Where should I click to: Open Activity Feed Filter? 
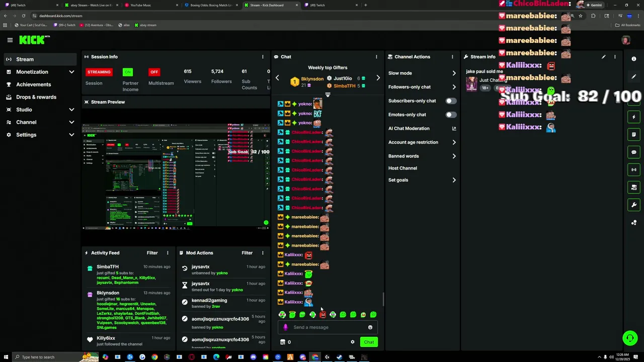(152, 253)
